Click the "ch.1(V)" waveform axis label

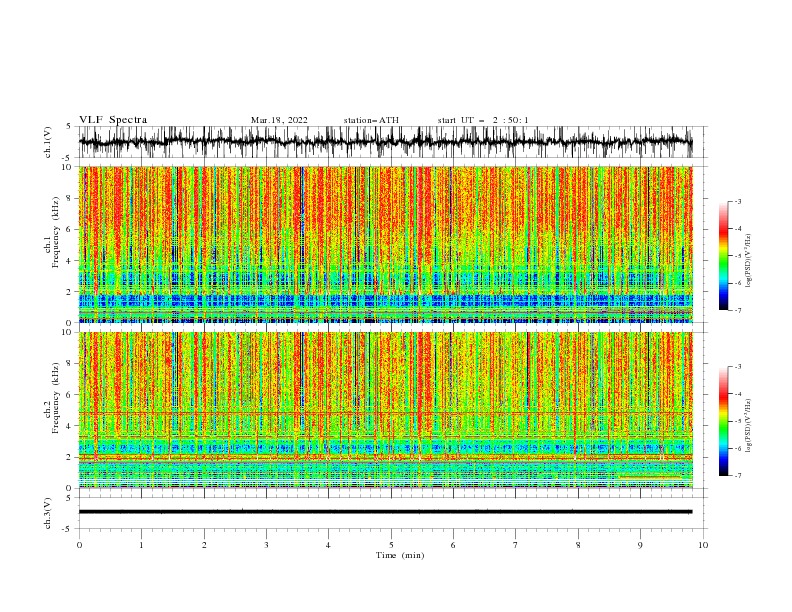point(48,142)
